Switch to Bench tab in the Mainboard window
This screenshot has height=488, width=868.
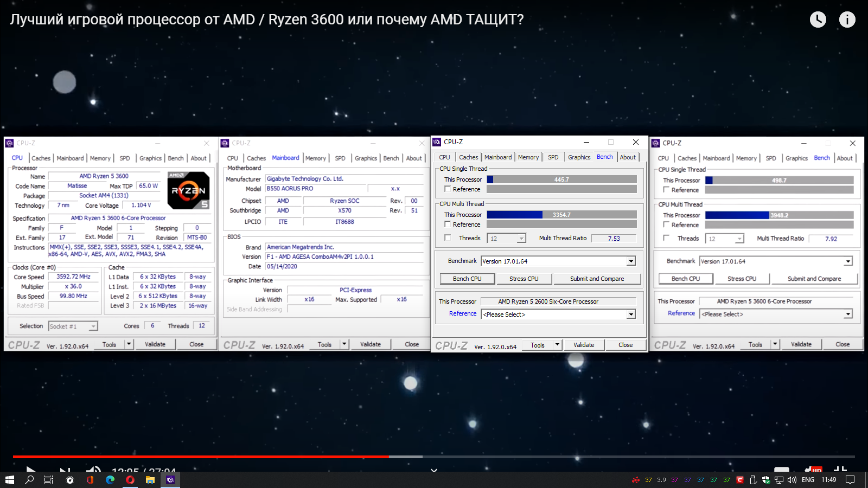[391, 158]
